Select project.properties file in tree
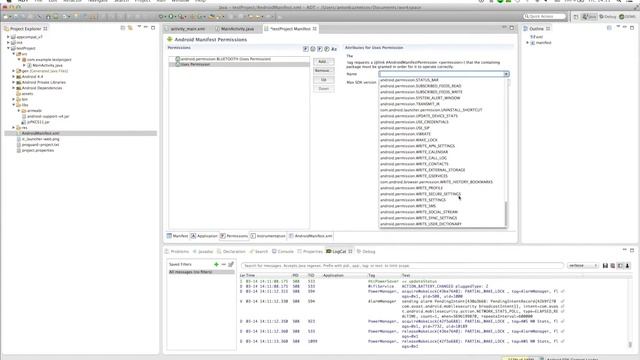640x360 pixels. point(38,151)
